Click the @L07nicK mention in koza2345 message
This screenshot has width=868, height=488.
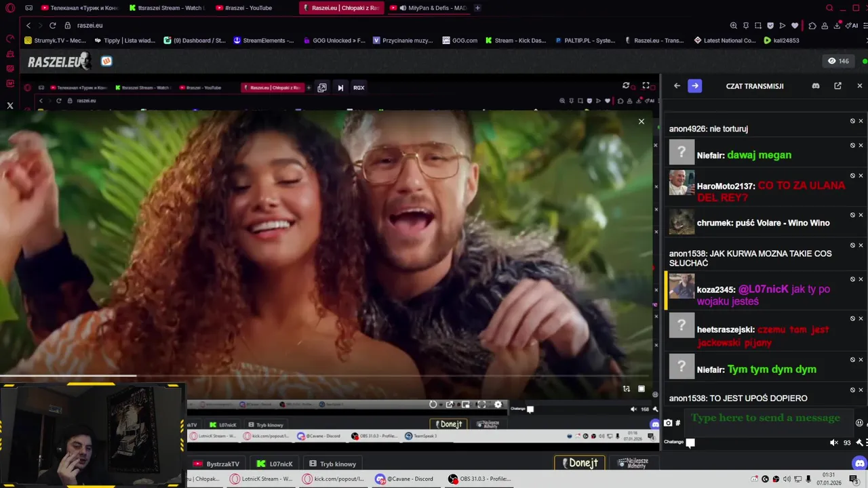pyautogui.click(x=764, y=289)
